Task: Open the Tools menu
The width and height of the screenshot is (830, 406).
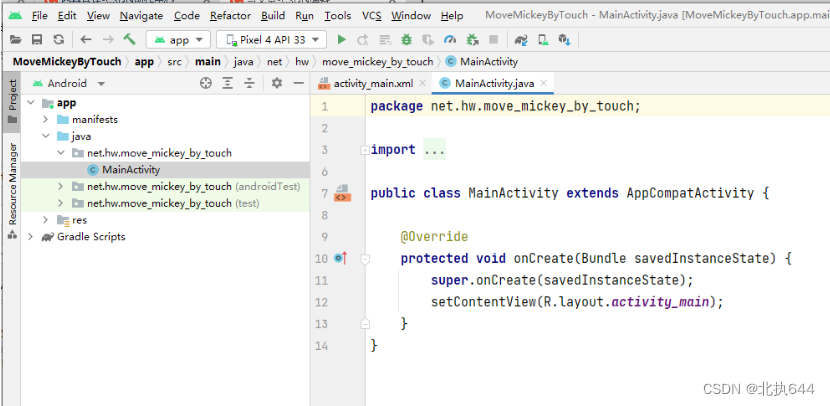Action: 338,16
